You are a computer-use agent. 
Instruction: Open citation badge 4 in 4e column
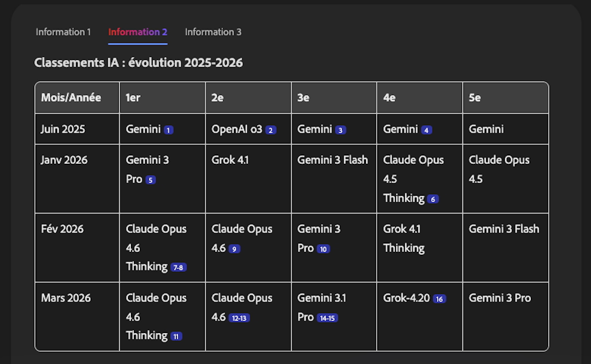coord(427,130)
